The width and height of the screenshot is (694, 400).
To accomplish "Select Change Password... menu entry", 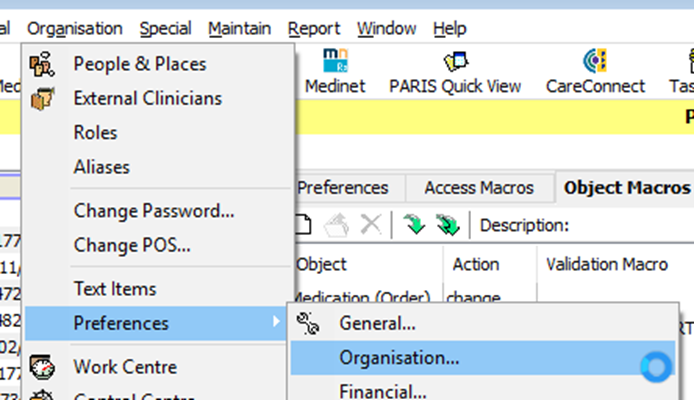I will (154, 211).
